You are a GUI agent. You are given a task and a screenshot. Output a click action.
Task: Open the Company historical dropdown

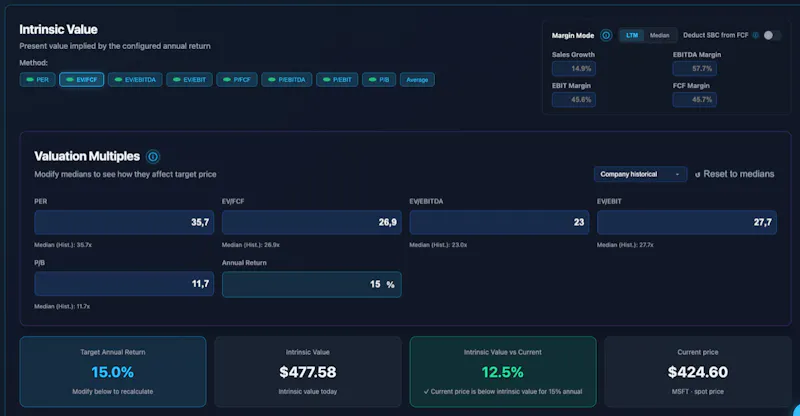pos(640,174)
